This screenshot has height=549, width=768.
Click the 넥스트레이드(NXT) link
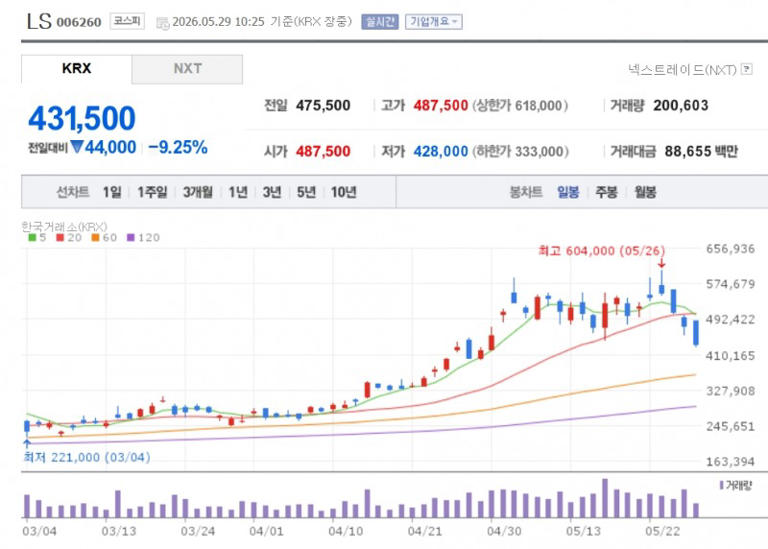click(682, 70)
